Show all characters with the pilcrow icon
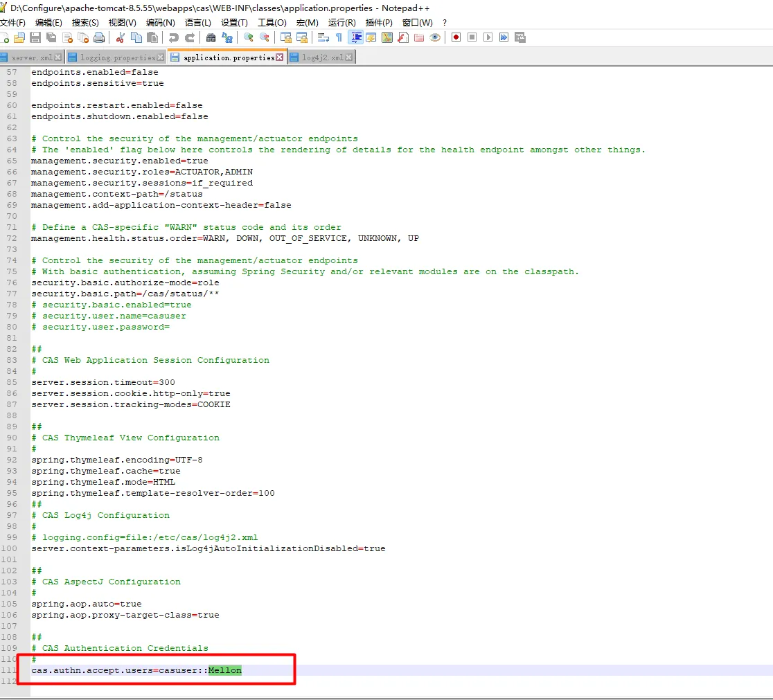This screenshot has width=773, height=700. 339,37
